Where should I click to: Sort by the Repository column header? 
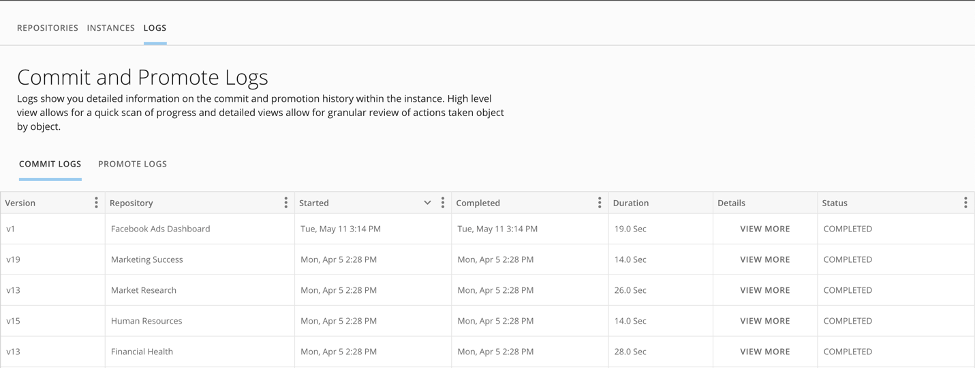[x=131, y=203]
